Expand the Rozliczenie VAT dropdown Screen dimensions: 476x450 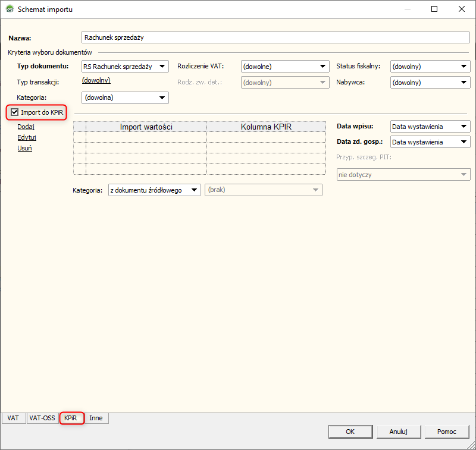tap(285, 67)
